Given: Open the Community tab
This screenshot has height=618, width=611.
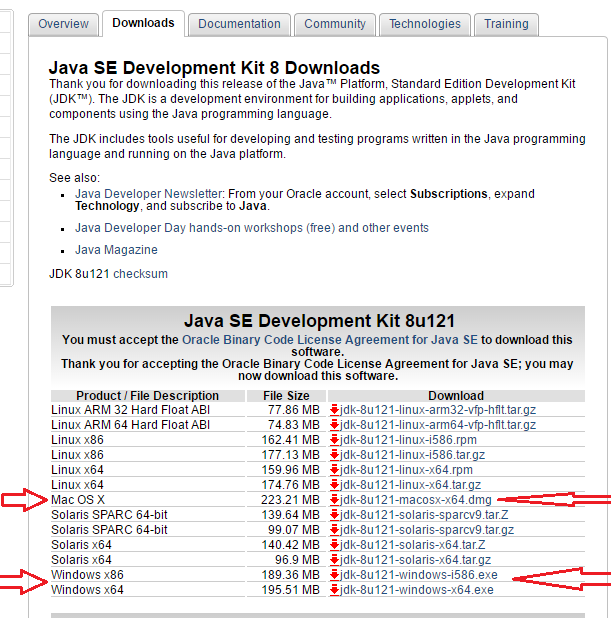Looking at the screenshot, I should coord(335,24).
